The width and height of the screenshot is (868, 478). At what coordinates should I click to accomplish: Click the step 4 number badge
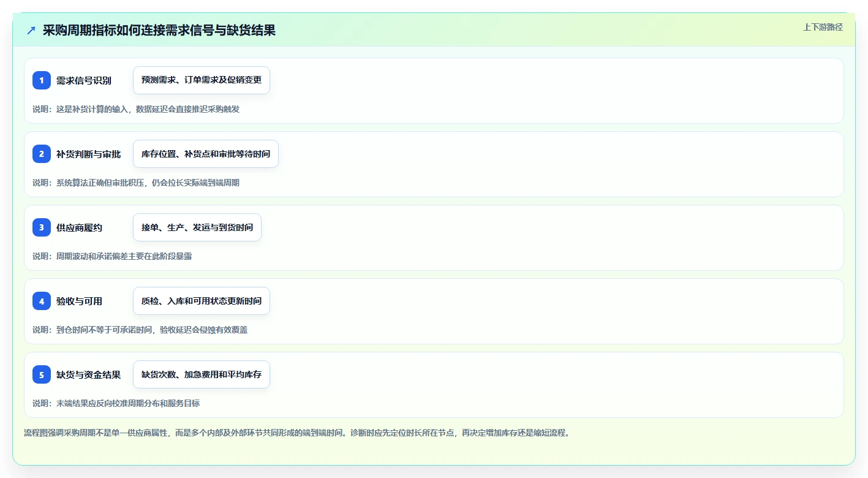point(42,301)
